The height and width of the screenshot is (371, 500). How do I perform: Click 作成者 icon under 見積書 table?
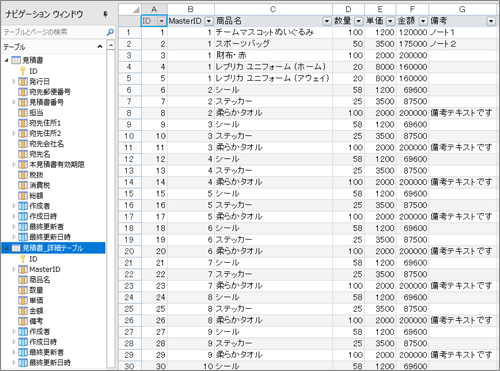click(23, 206)
